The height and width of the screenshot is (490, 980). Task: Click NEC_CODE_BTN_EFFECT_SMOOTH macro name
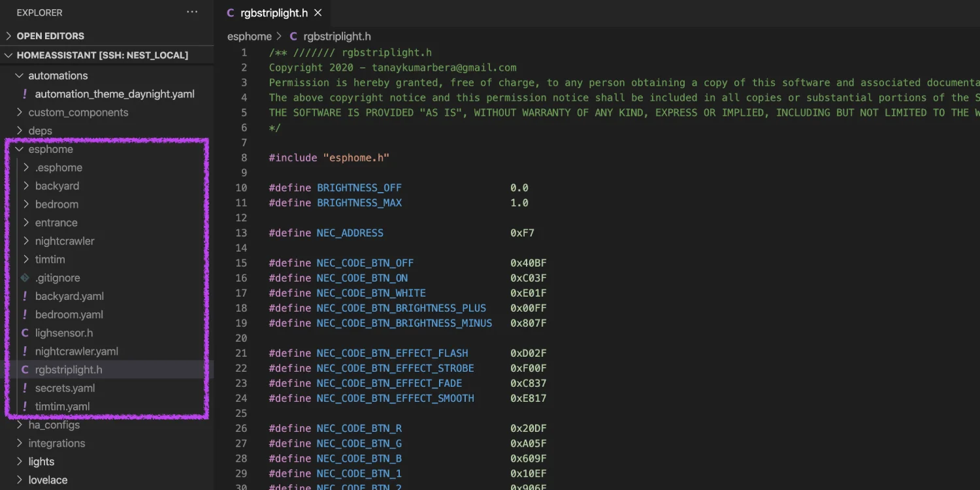point(395,398)
